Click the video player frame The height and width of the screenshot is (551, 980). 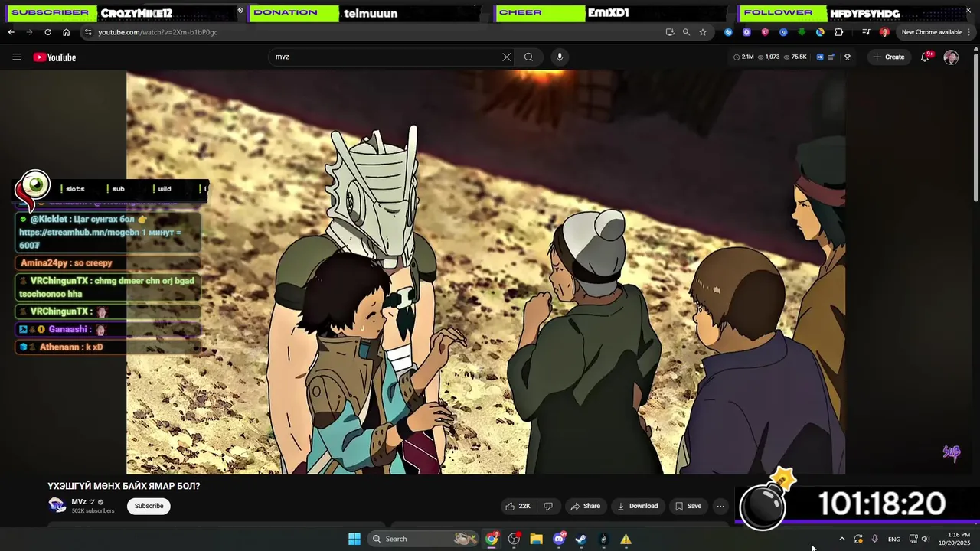486,272
